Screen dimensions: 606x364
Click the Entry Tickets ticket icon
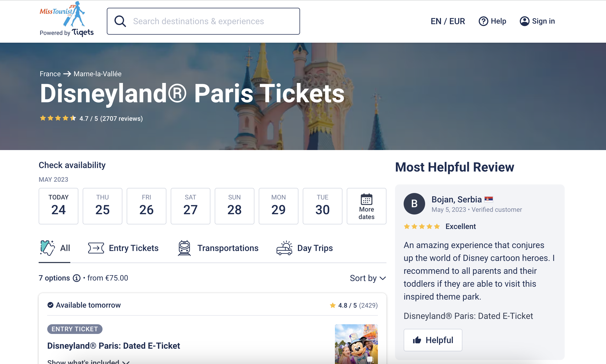(96, 248)
